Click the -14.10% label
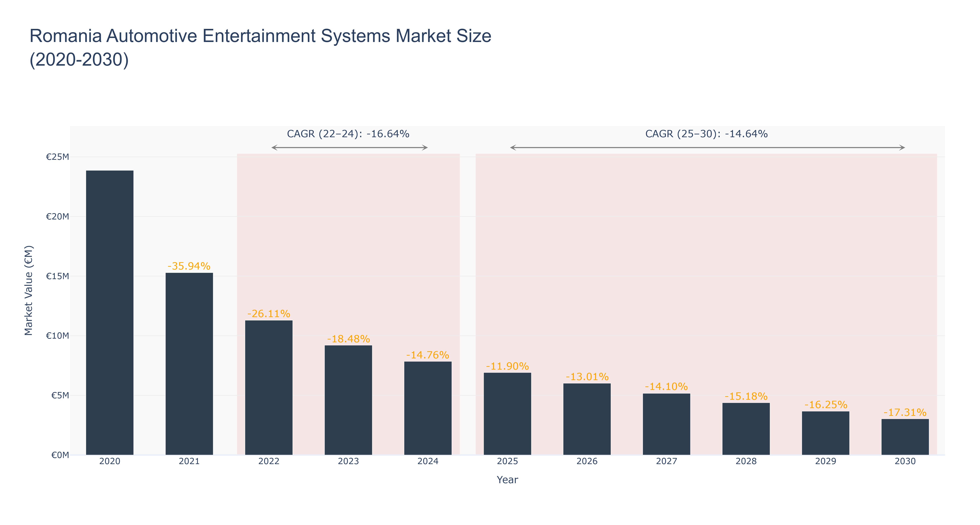 point(666,387)
